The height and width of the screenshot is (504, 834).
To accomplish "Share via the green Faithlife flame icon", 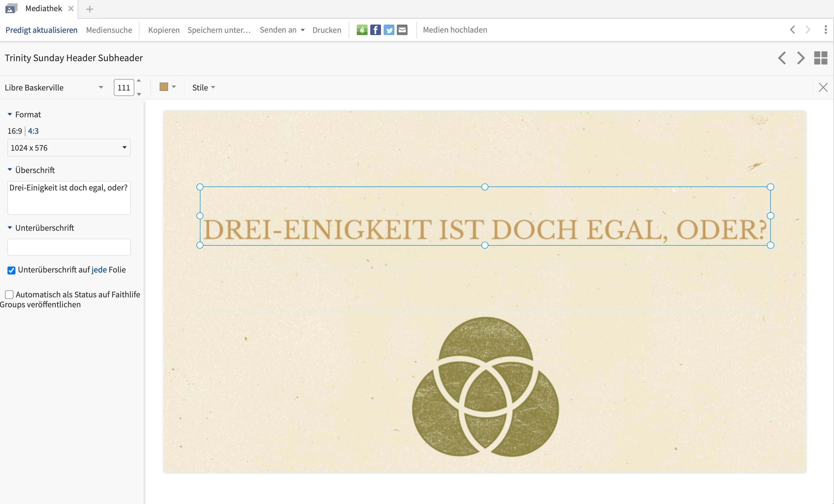I will (362, 30).
